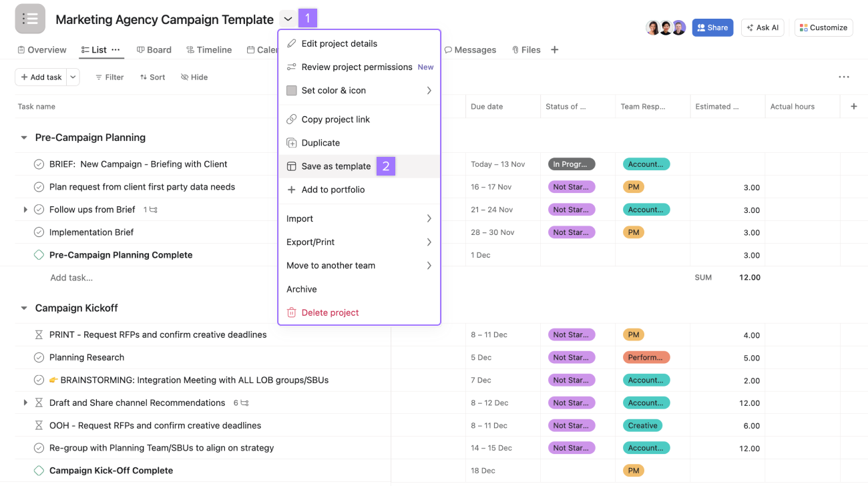Image resolution: width=868 pixels, height=486 pixels.
Task: Open the three-dot more actions menu
Action: click(x=843, y=77)
